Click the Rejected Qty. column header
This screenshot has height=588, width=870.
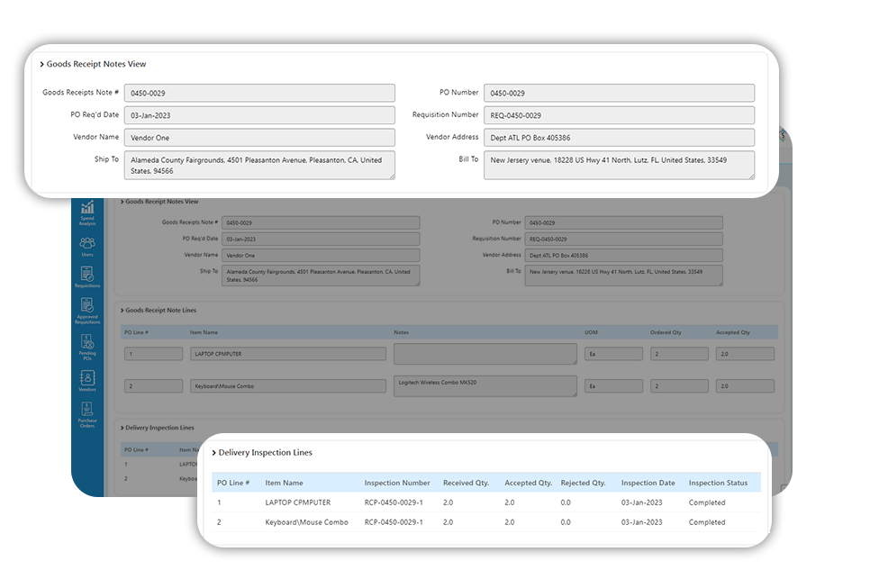coord(583,483)
